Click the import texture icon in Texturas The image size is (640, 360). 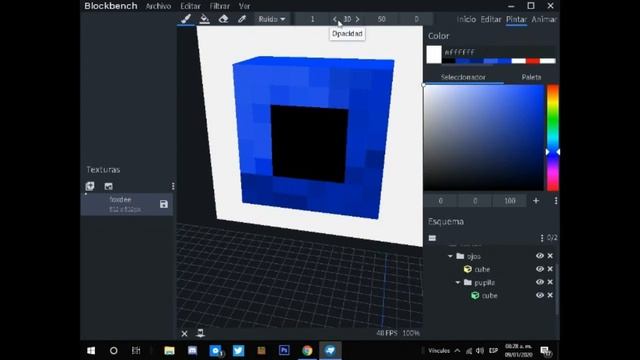[90, 186]
